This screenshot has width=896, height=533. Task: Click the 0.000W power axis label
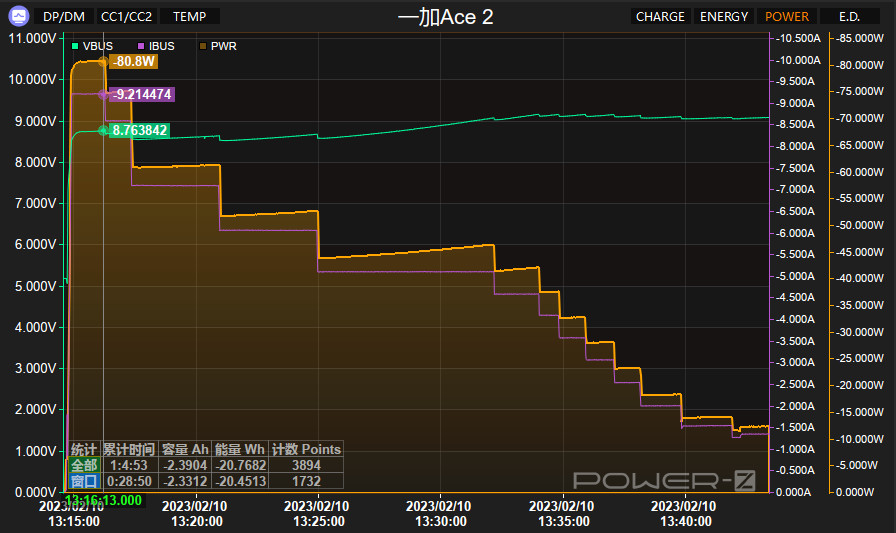[x=855, y=492]
